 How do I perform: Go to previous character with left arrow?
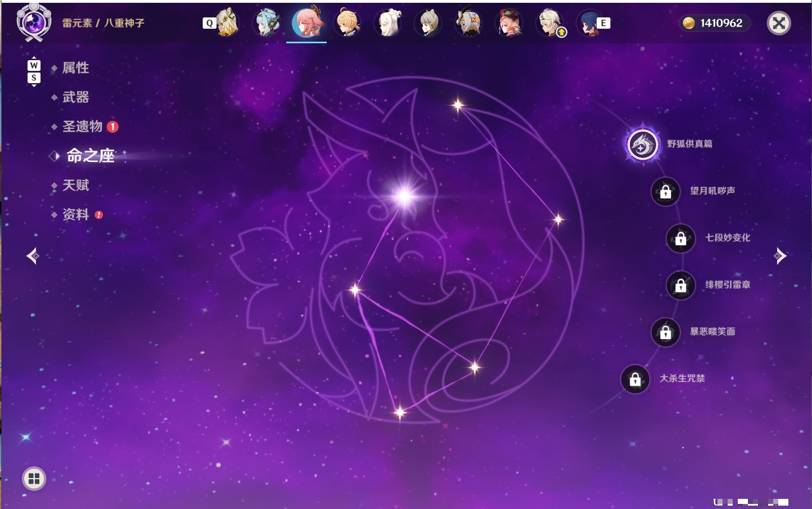tap(33, 256)
